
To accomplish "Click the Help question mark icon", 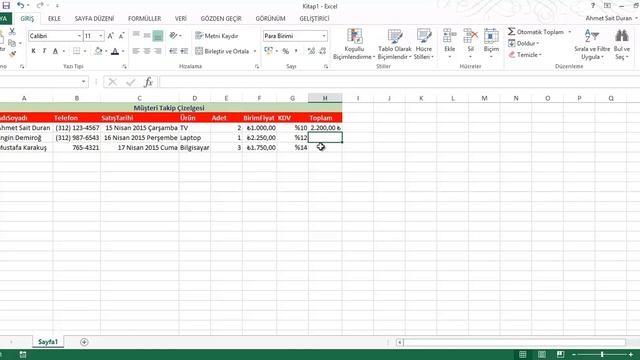I will (592, 6).
